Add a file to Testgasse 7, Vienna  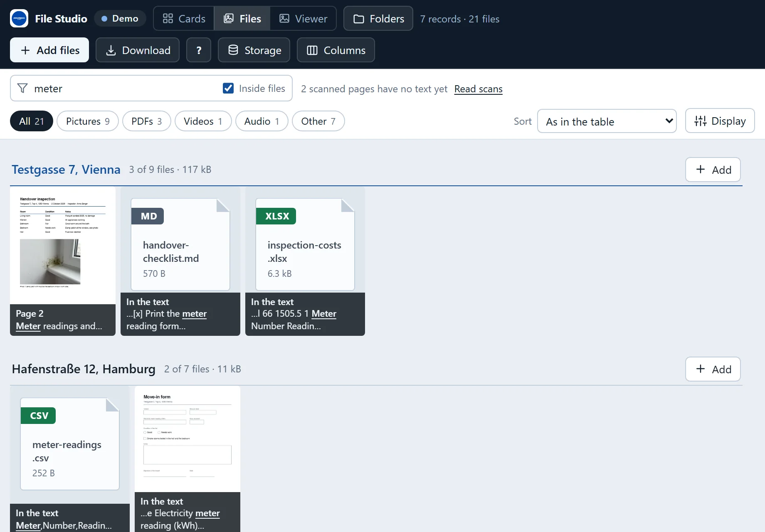pyautogui.click(x=713, y=170)
